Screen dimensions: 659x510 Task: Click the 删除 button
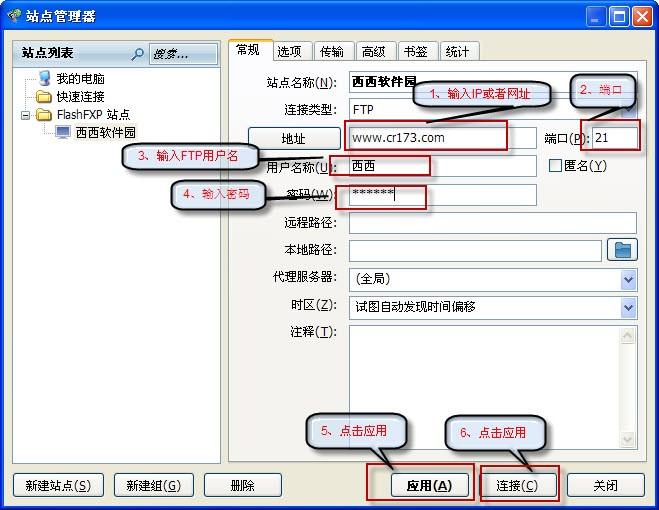click(243, 485)
